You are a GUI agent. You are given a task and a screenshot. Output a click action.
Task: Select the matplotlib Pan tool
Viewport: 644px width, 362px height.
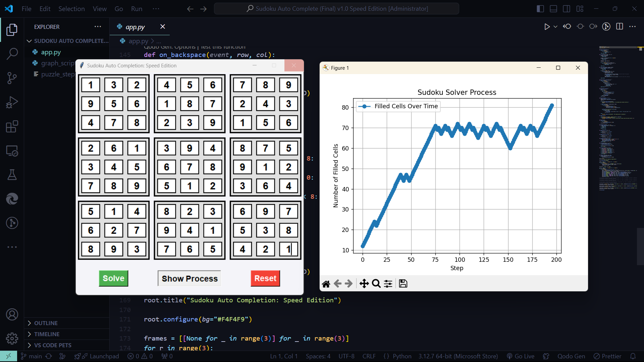pos(364,284)
